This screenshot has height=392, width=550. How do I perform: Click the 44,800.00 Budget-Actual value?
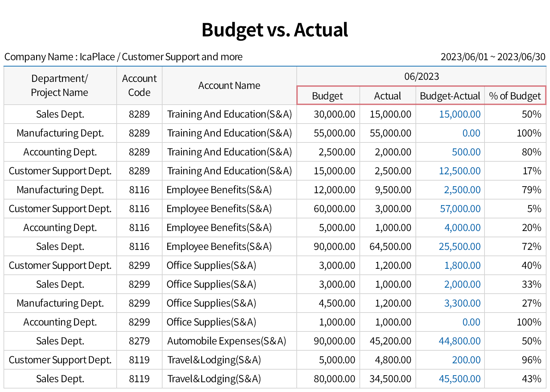(460, 341)
